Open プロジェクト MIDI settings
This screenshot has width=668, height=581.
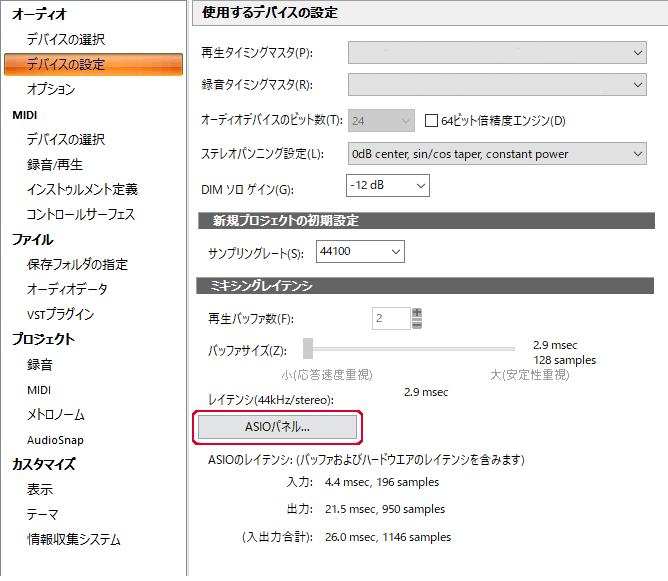point(39,390)
